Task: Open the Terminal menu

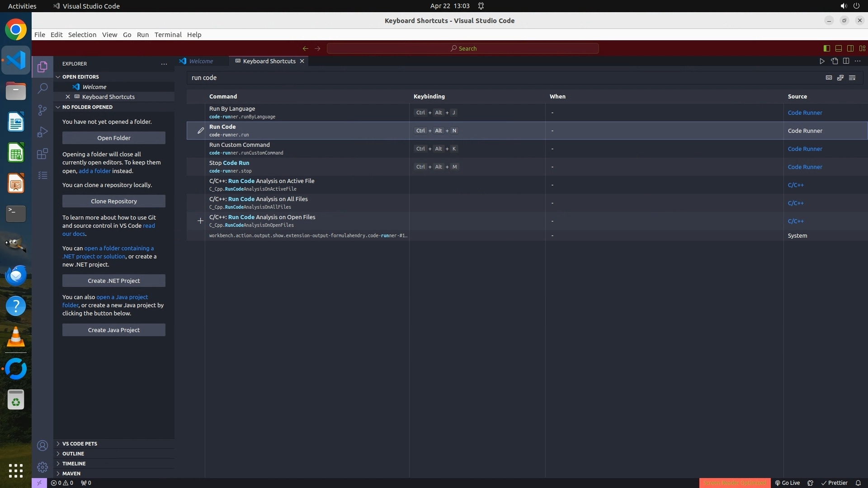Action: [x=168, y=35]
